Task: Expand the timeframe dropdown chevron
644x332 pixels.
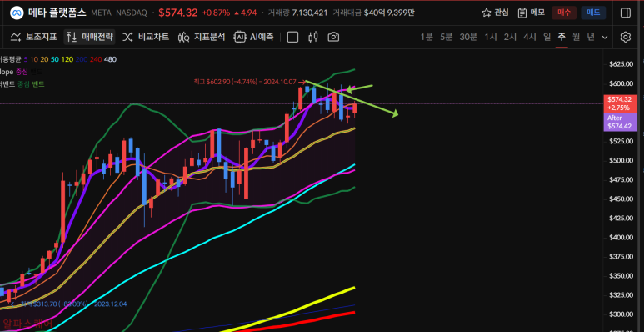Action: 605,37
